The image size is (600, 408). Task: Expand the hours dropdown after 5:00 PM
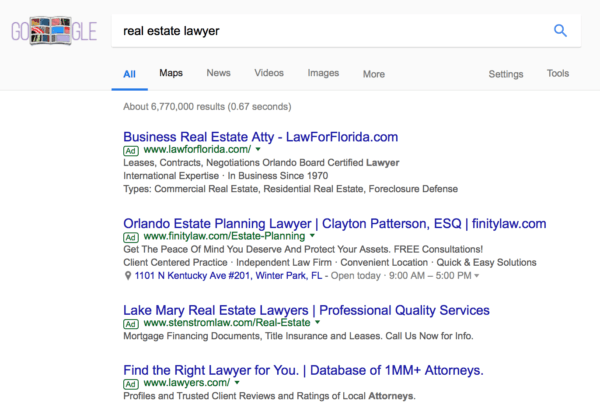[x=477, y=276]
